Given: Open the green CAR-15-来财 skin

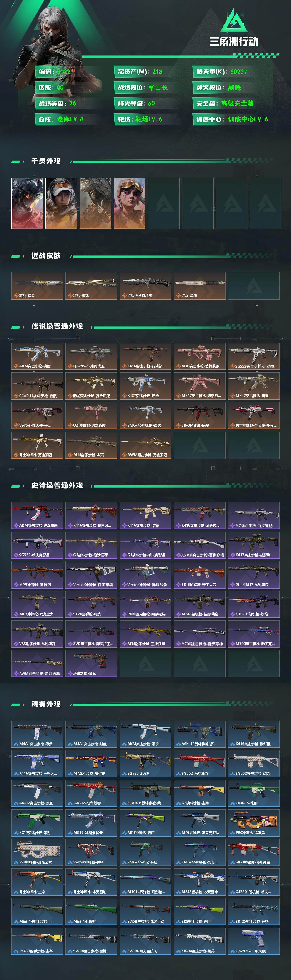Looking at the screenshot, I should [254, 793].
